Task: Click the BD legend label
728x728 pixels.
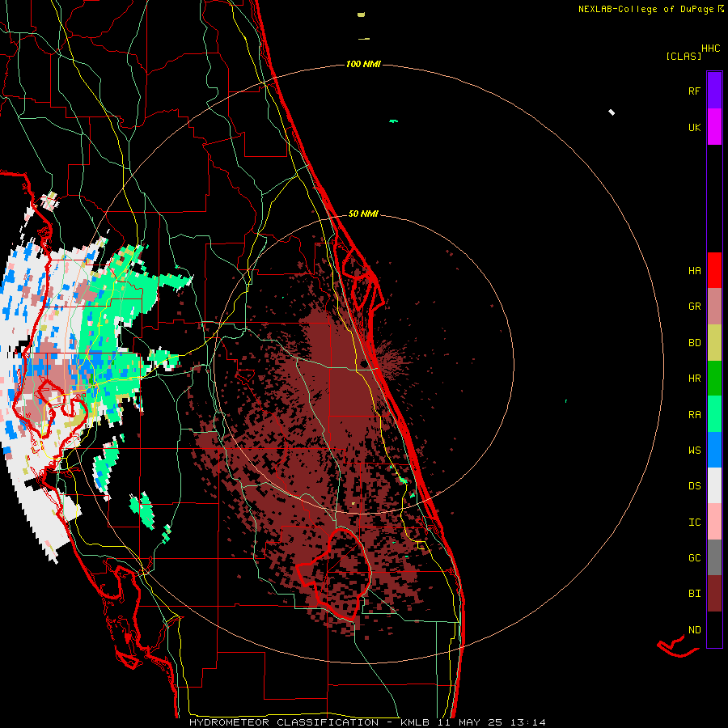Action: pyautogui.click(x=694, y=343)
